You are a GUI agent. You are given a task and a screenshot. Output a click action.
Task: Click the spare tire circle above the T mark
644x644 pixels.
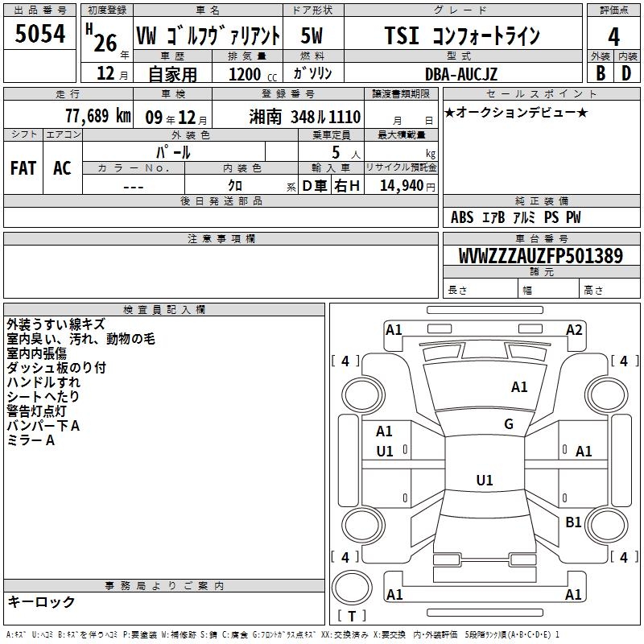[352, 588]
